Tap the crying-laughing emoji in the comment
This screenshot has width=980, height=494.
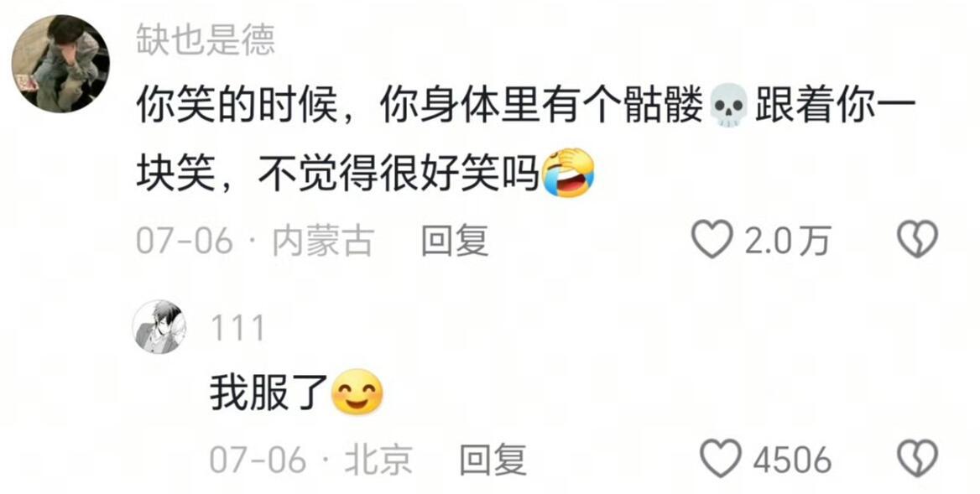(567, 174)
